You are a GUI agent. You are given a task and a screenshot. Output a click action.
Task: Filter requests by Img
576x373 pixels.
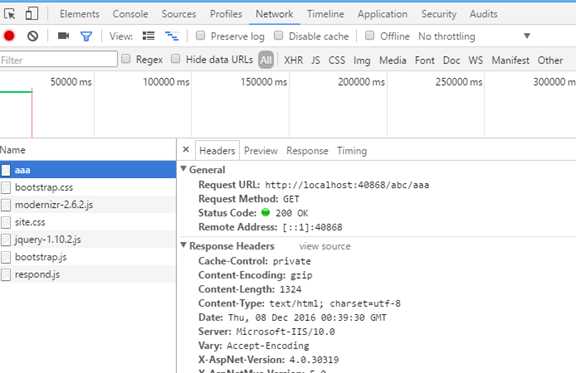tap(362, 60)
